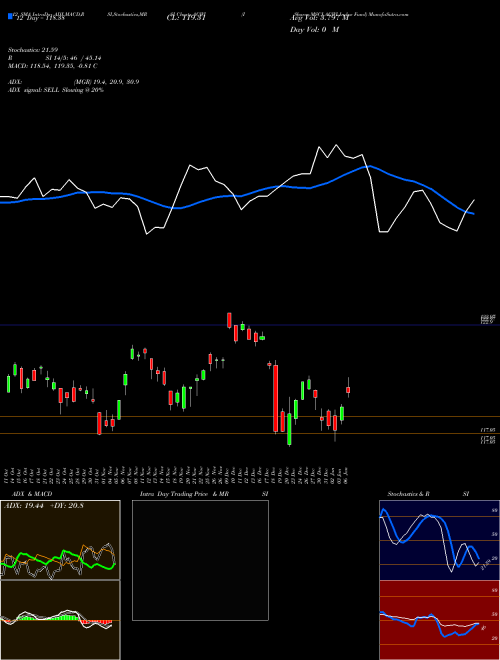Click the 117.95 price level label
Screen dimensions: 500x660
488,431
